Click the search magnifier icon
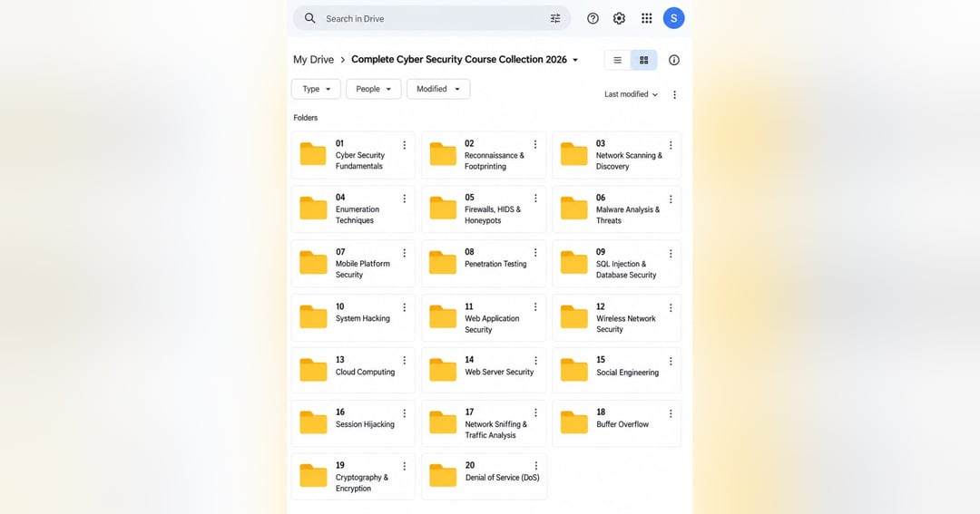This screenshot has width=980, height=514. coord(310,19)
